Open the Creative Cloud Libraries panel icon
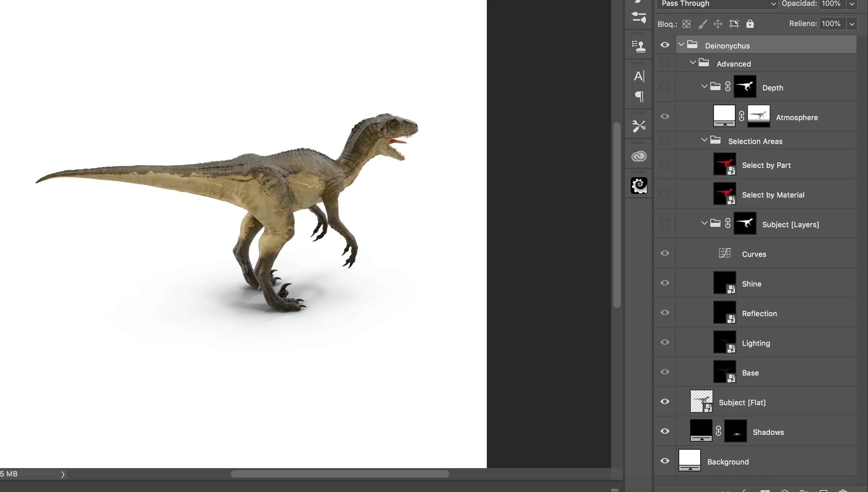 639,156
